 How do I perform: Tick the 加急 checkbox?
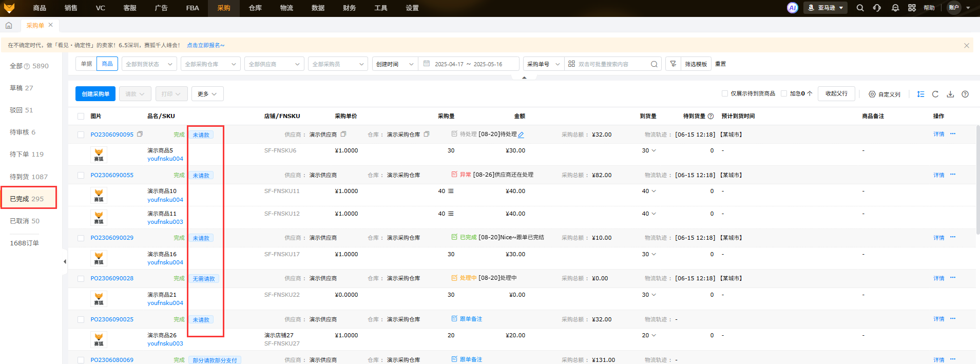pos(784,93)
